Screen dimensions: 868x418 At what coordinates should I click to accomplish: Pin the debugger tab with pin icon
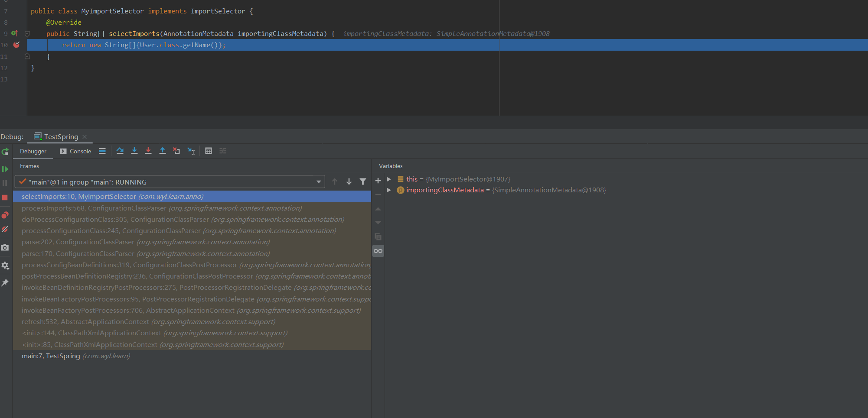(x=5, y=283)
